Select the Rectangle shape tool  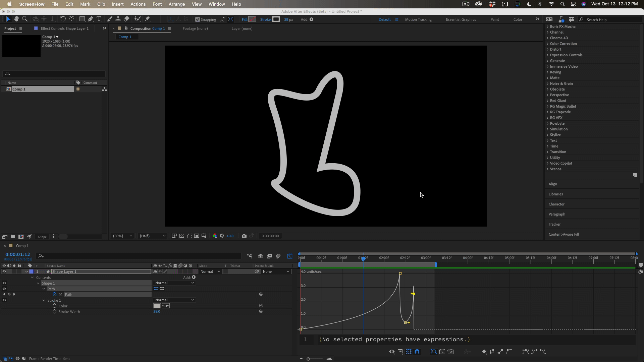tap(82, 19)
